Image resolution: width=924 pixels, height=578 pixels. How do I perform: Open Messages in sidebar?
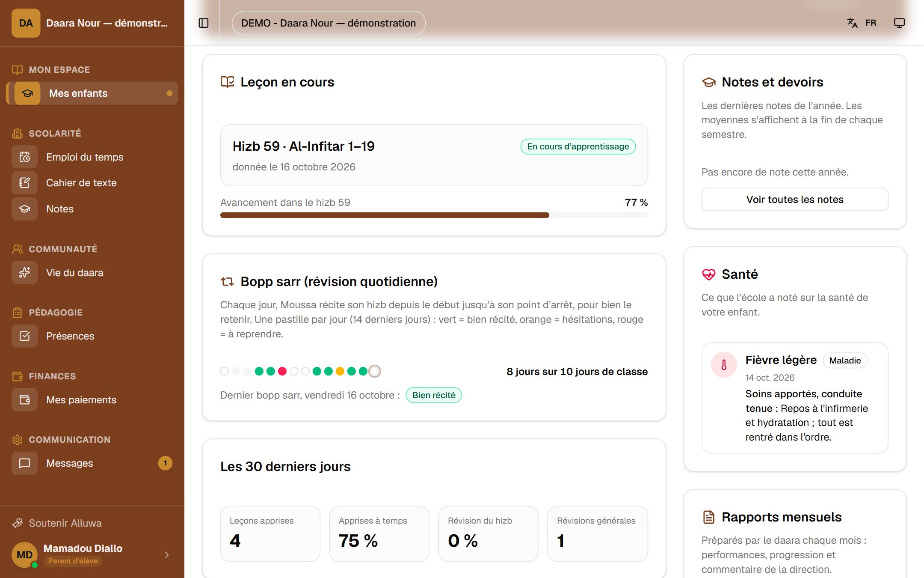[x=92, y=463]
